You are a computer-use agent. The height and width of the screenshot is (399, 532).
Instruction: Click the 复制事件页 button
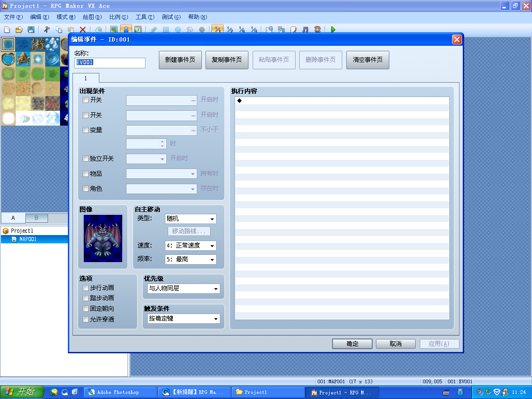pyautogui.click(x=227, y=60)
